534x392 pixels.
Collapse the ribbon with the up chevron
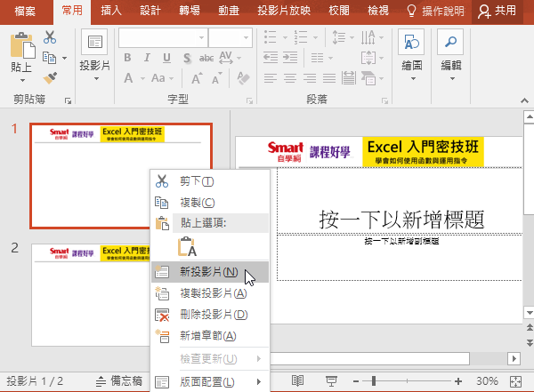pos(524,100)
